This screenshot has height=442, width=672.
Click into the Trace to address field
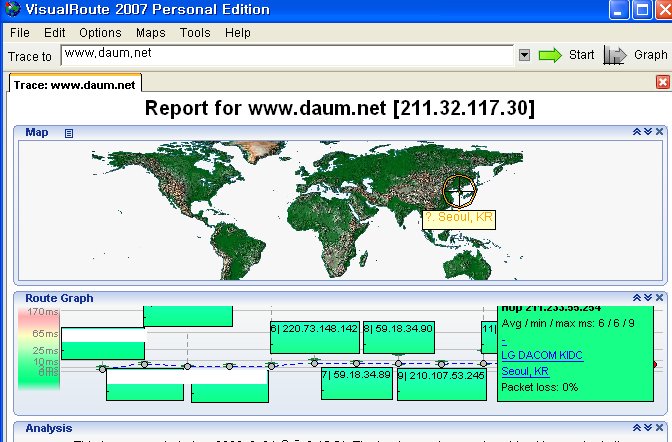pos(287,55)
